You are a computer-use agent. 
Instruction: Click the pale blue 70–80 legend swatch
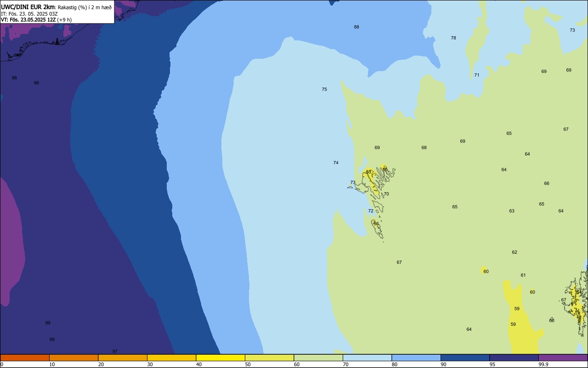[x=367, y=357]
